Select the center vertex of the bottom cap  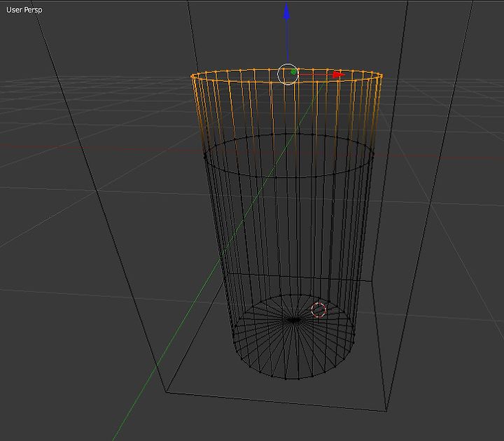tap(294, 320)
